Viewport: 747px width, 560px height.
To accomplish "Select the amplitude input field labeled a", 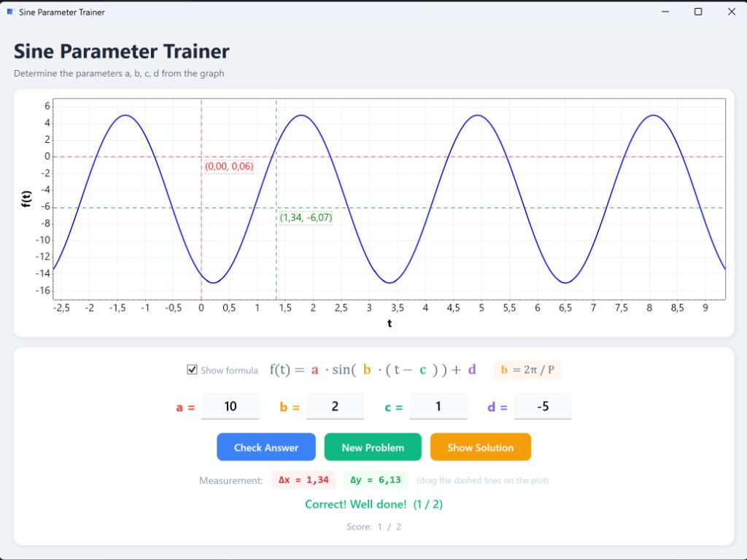I will pos(230,406).
